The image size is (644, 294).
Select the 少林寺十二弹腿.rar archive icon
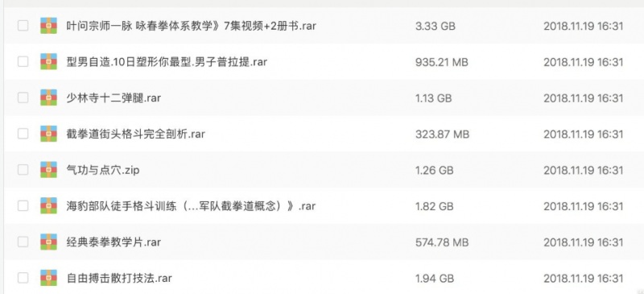(x=48, y=97)
